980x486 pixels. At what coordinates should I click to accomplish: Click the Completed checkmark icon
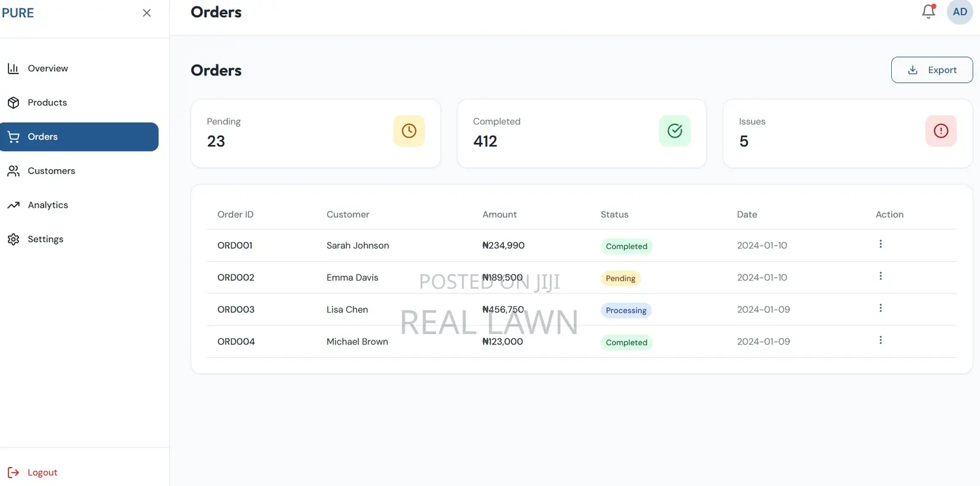[x=675, y=131]
